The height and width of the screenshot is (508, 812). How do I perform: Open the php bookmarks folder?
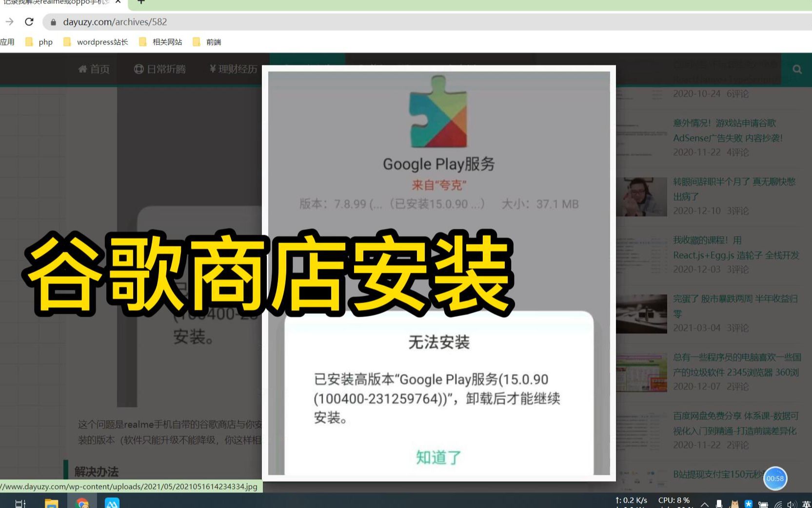point(39,42)
